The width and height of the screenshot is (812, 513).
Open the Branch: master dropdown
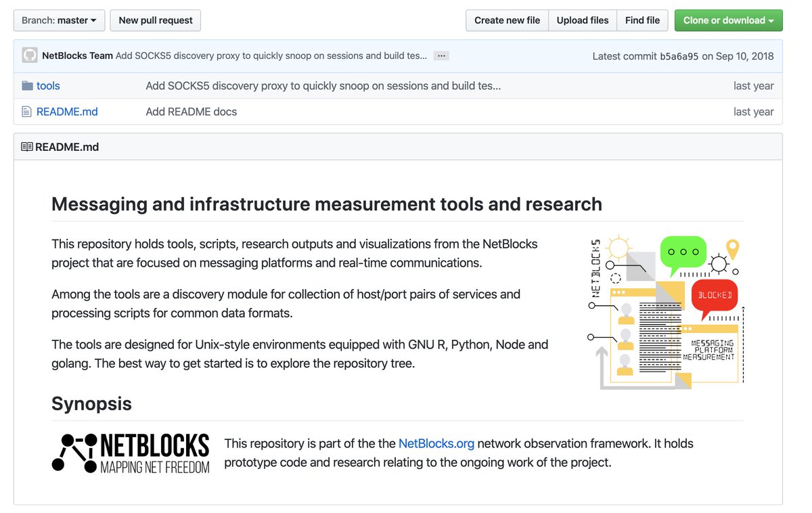pos(59,20)
